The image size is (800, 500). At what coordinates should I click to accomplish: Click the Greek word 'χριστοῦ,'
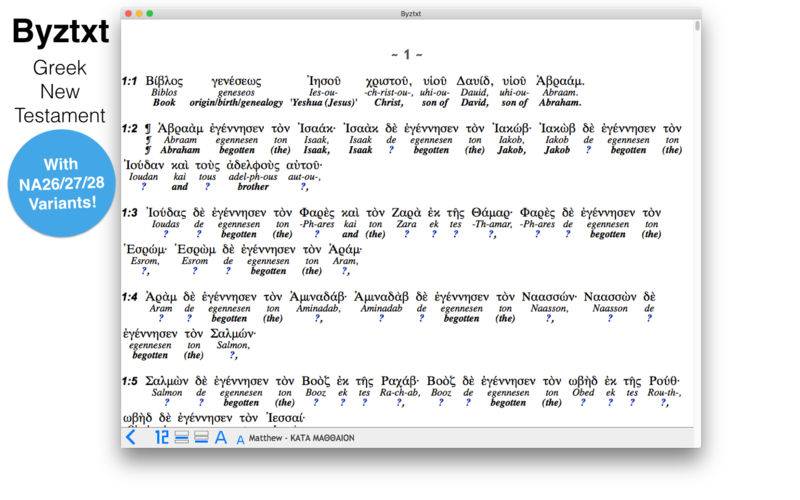coord(388,82)
